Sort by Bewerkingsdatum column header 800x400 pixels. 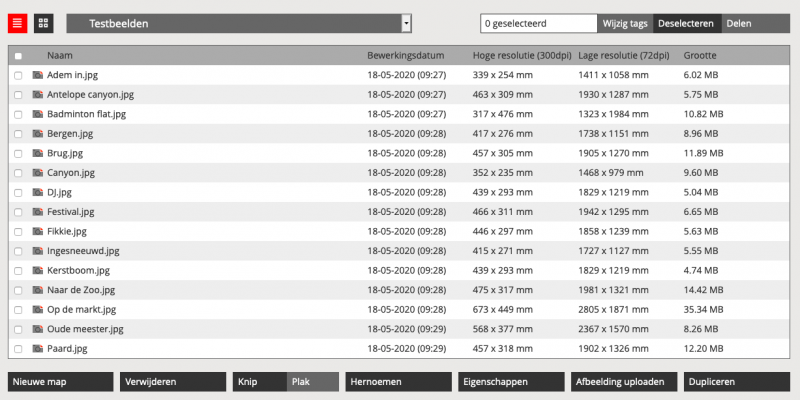click(x=405, y=56)
